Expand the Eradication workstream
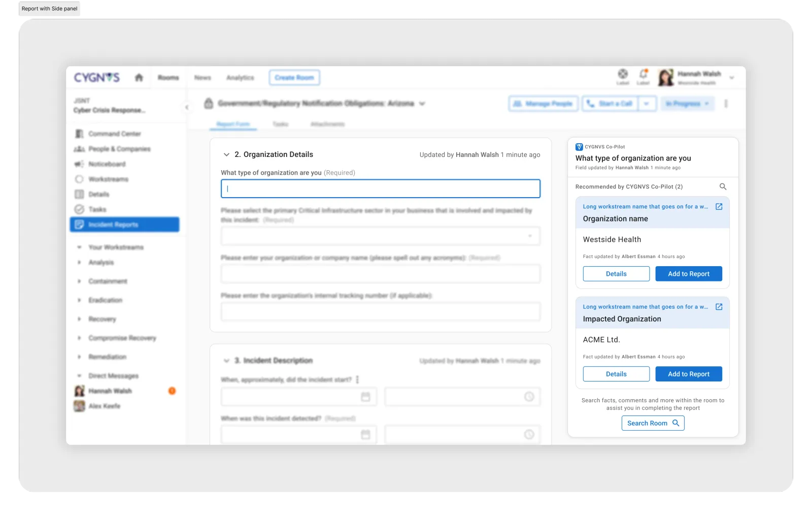Image resolution: width=812 pixels, height=511 pixels. pyautogui.click(x=79, y=300)
